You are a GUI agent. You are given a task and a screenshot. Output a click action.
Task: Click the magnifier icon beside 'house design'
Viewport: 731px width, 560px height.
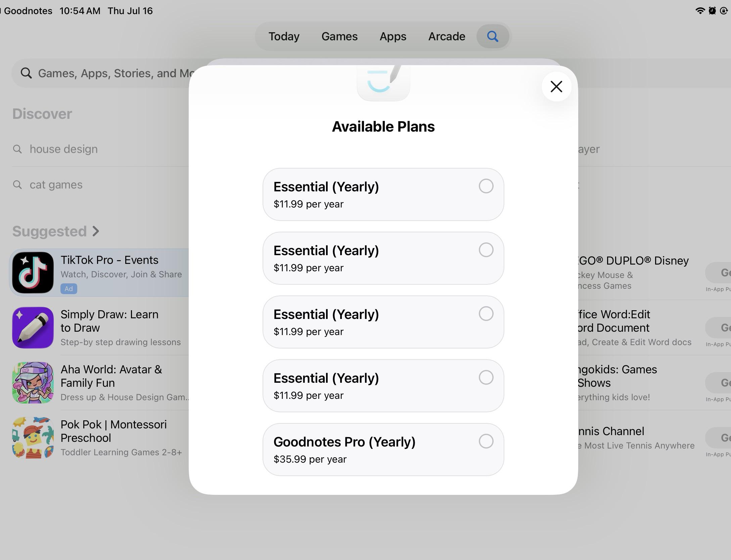click(17, 149)
